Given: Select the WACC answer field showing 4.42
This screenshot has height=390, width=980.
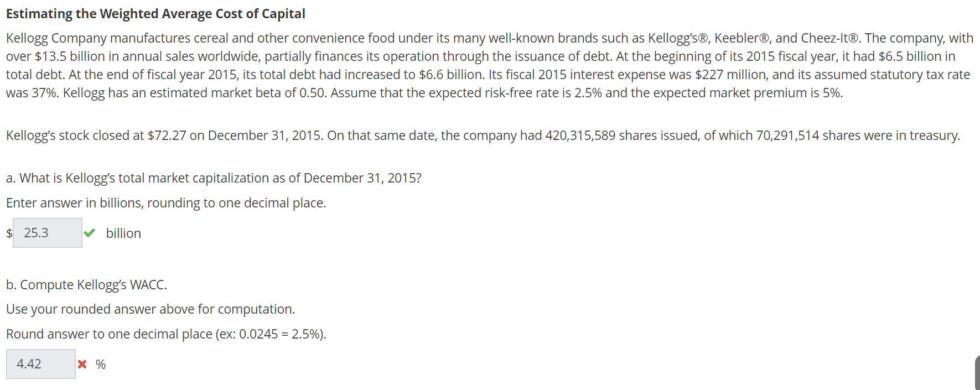Looking at the screenshot, I should pos(40,364).
